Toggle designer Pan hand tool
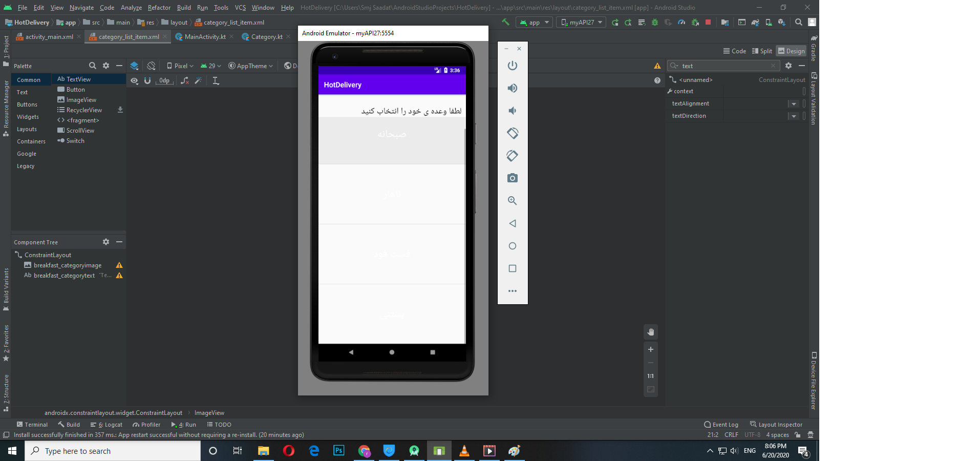Viewport: 980px width, 461px height. 651,332
